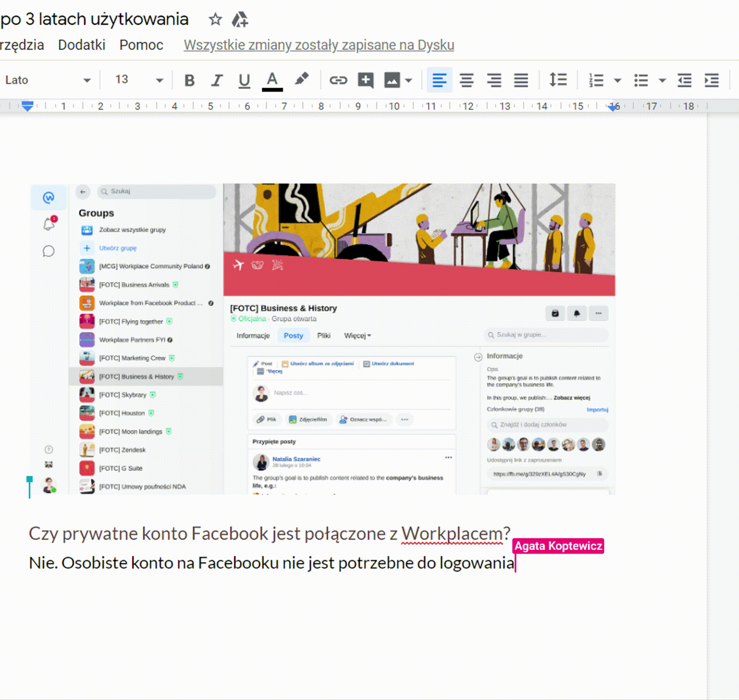Click 'Utwórz grupę' in the image

pos(118,248)
